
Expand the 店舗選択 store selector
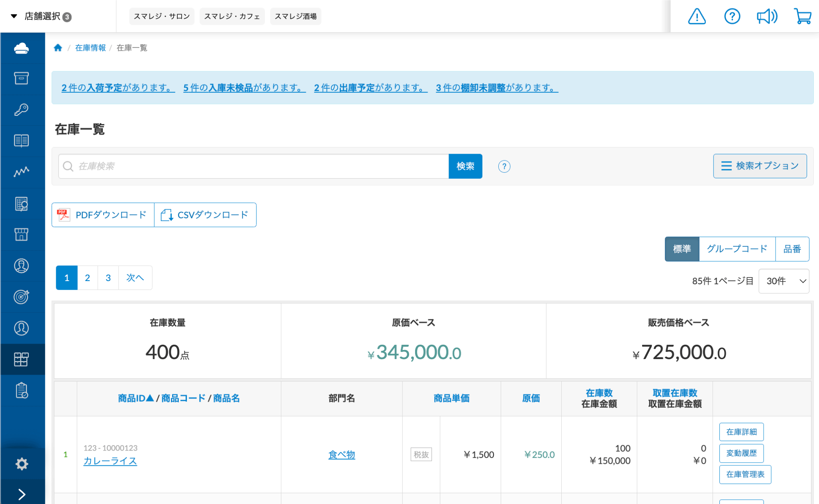42,16
